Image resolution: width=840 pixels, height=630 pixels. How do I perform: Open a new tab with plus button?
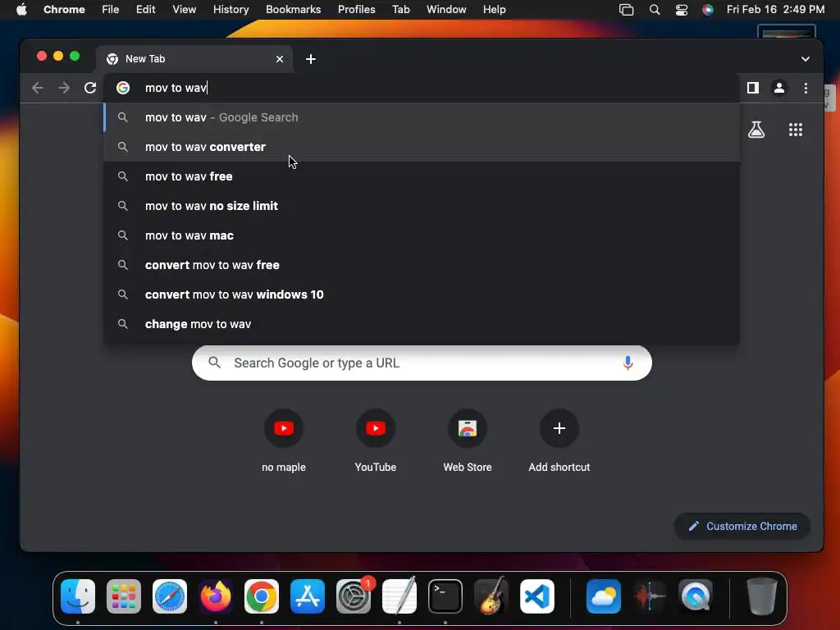pyautogui.click(x=311, y=59)
